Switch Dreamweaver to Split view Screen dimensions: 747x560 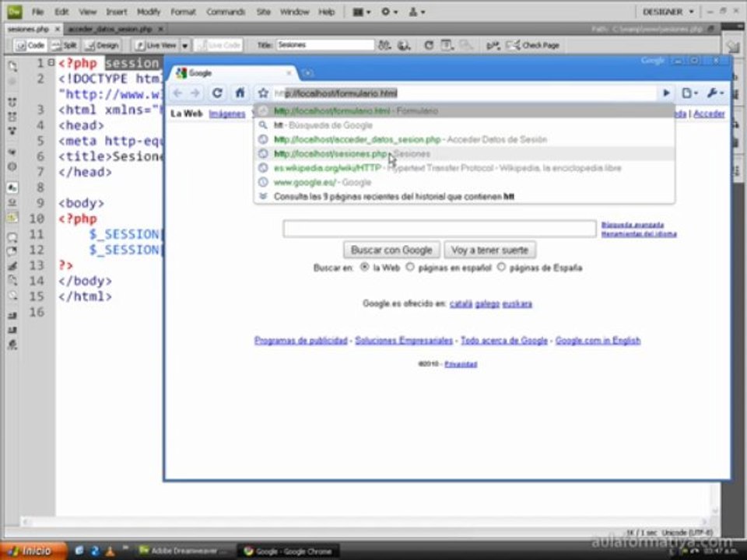(x=65, y=45)
